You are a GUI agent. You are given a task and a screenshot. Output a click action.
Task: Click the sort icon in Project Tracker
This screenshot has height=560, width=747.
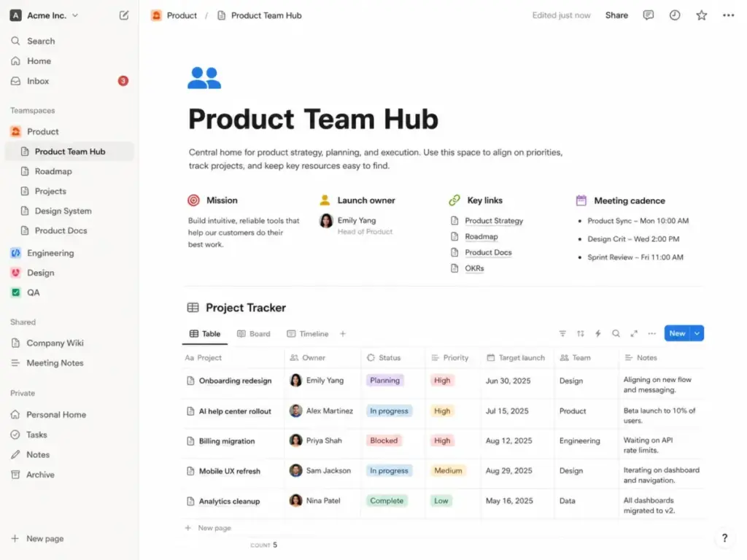tap(580, 333)
